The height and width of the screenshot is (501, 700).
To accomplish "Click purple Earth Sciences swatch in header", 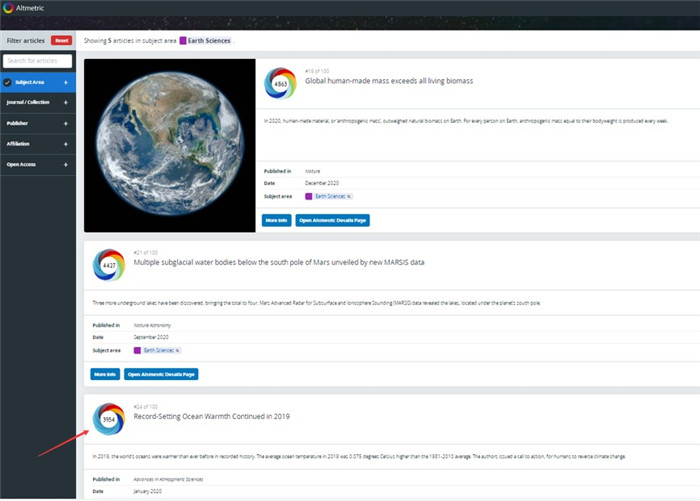I will coord(183,41).
